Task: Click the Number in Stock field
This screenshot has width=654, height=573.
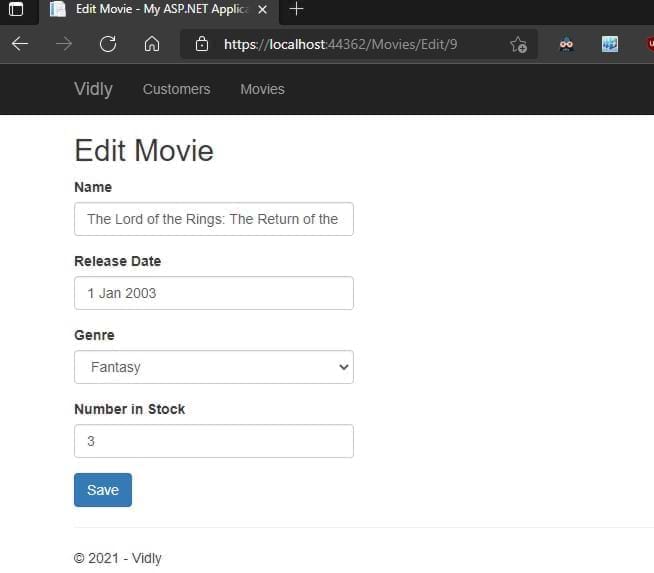Action: point(214,441)
